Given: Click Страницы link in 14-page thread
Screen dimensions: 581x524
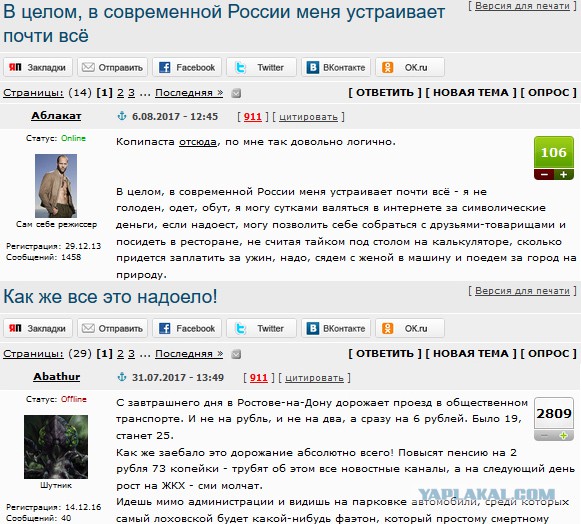Looking at the screenshot, I should point(33,93).
